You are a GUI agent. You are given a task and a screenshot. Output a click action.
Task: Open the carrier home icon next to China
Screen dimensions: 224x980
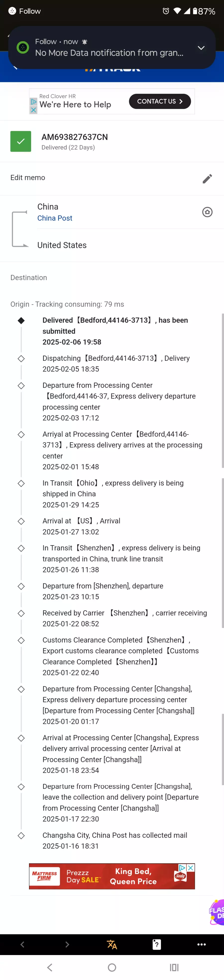[207, 212]
